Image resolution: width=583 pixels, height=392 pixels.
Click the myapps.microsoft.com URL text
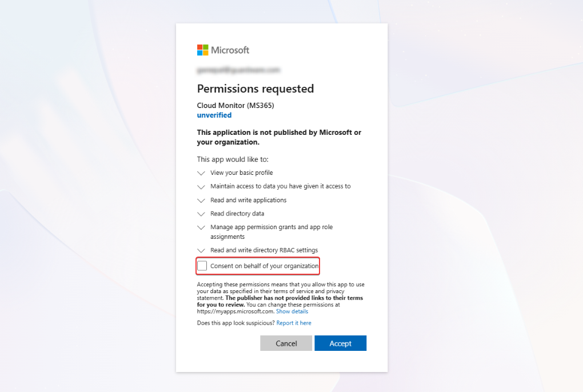click(235, 311)
